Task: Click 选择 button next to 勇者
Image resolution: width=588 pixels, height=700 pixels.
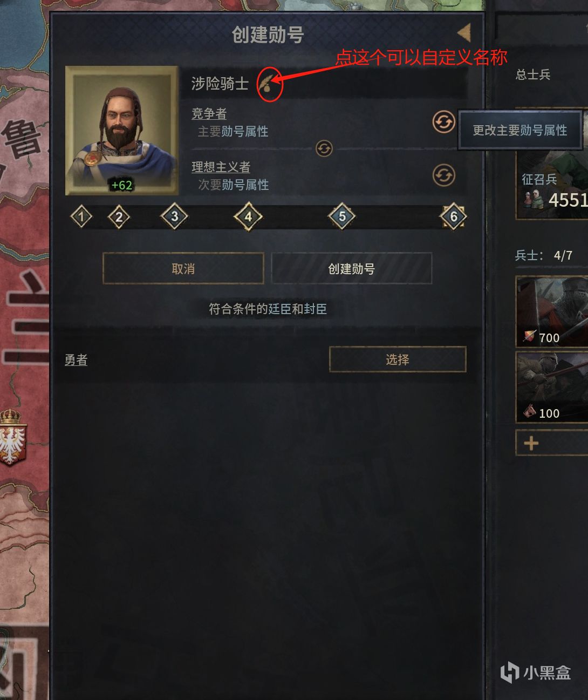Action: (x=398, y=359)
